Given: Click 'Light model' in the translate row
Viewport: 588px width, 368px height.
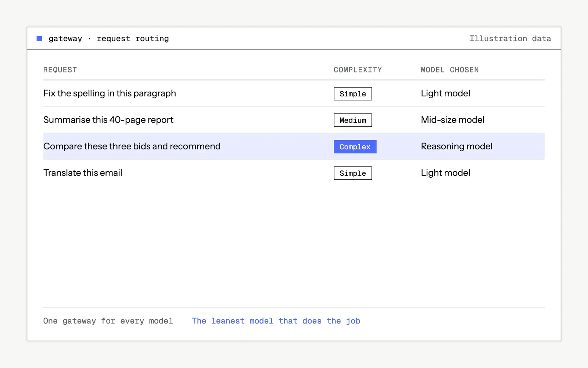Looking at the screenshot, I should coord(445,173).
